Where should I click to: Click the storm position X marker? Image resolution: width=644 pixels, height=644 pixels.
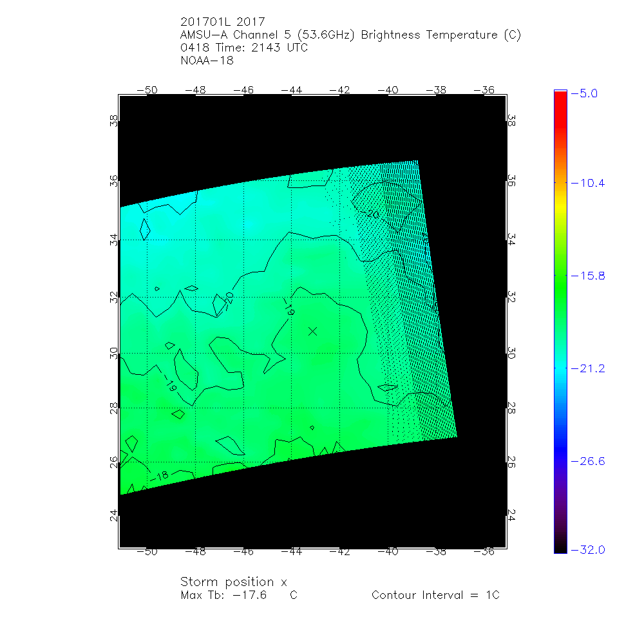tap(313, 331)
